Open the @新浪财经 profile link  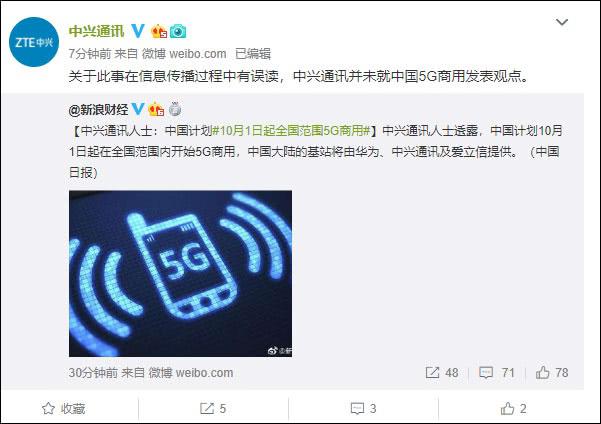[98, 110]
